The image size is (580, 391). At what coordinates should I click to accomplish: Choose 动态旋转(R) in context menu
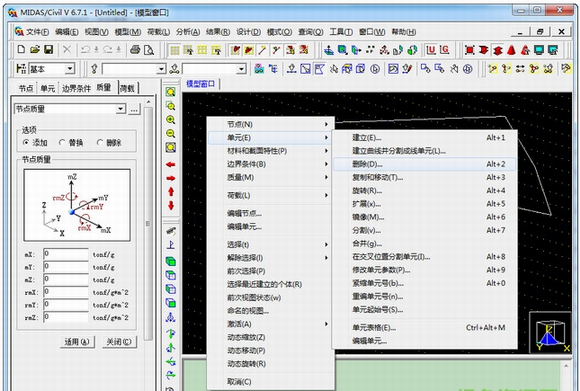tap(271, 364)
